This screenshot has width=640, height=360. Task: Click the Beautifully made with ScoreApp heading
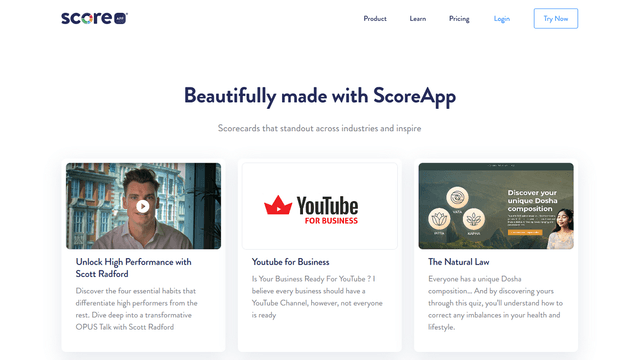[320, 96]
